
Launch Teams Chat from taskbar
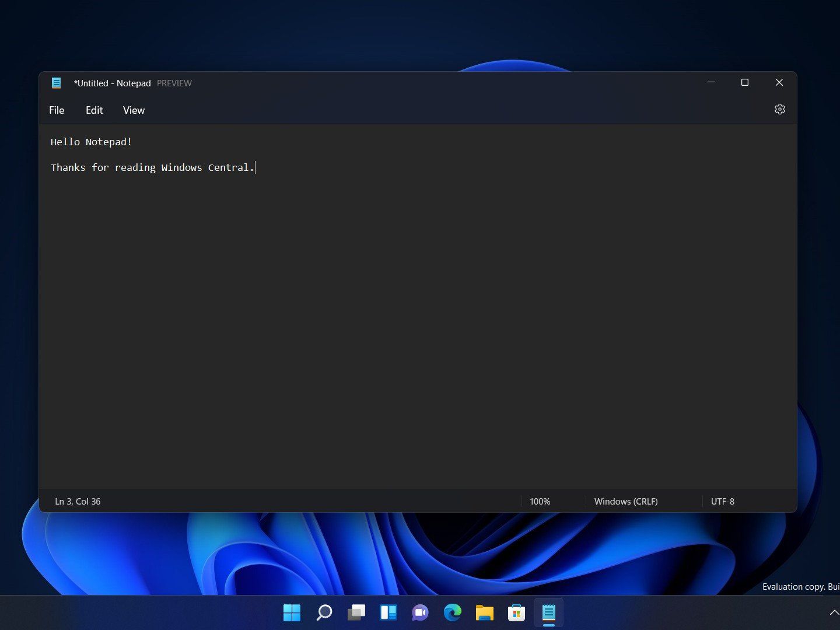(x=420, y=612)
